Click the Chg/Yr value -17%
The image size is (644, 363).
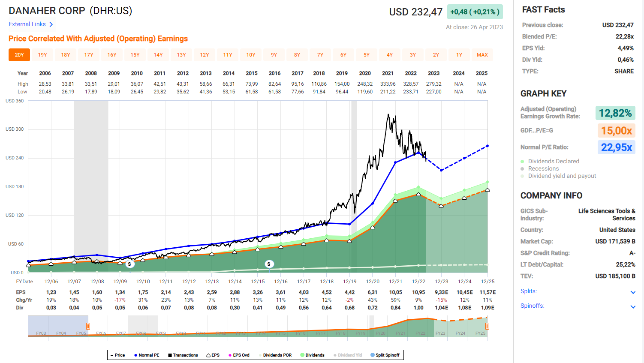(x=120, y=300)
